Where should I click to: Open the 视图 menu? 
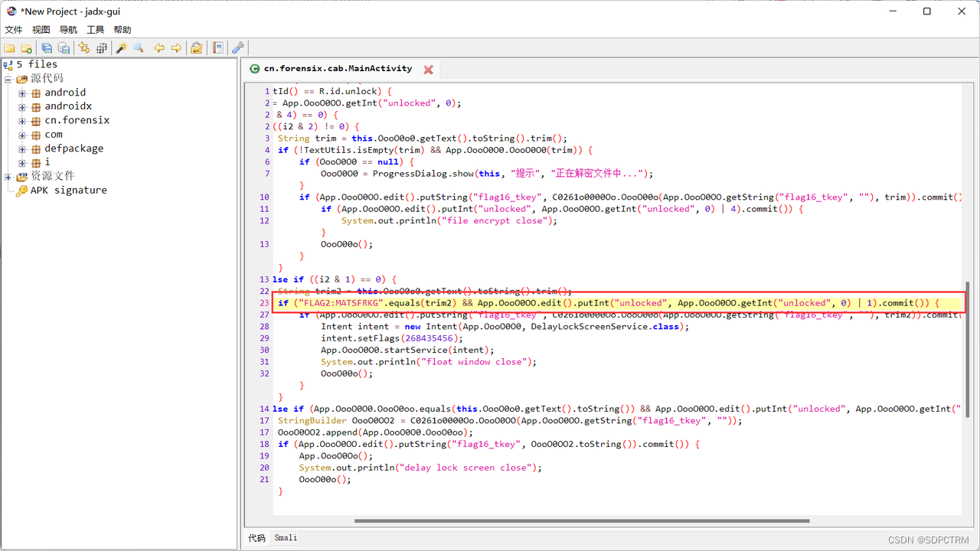[41, 30]
